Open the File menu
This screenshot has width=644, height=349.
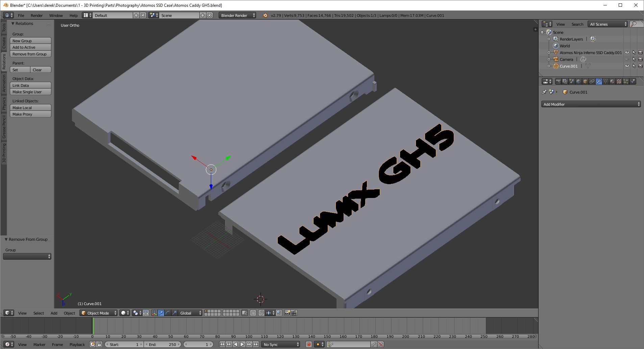pos(21,15)
